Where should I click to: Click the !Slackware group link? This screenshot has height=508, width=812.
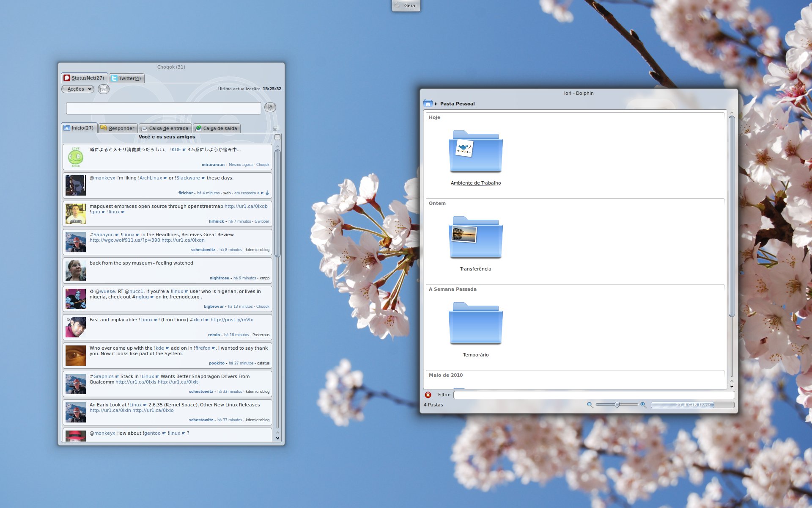coord(187,178)
